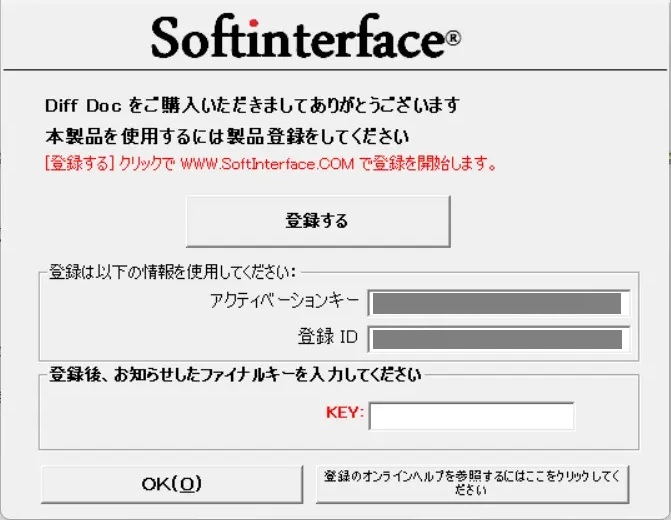671x520 pixels.
Task: Click the '登録は以下の情報を使用してください' group label
Action: [172, 272]
